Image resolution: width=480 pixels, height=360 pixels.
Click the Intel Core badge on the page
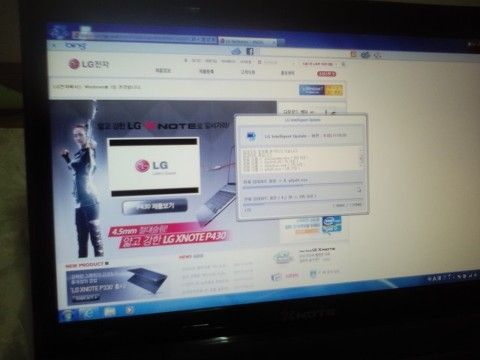pyautogui.click(x=331, y=225)
